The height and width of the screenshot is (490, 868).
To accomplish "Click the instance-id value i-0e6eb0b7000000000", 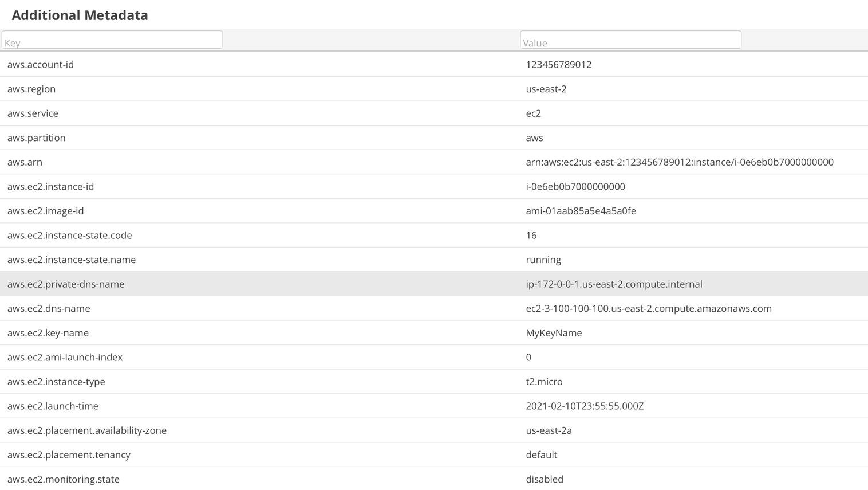I will point(575,187).
